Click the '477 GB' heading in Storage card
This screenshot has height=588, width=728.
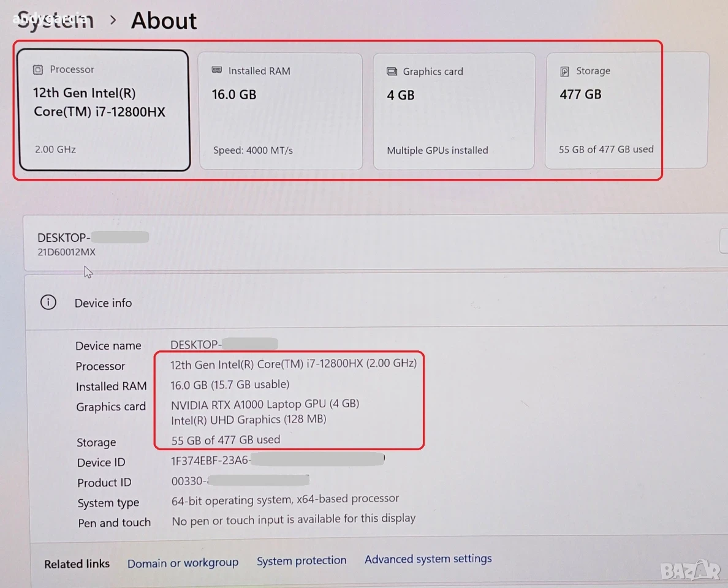point(580,95)
